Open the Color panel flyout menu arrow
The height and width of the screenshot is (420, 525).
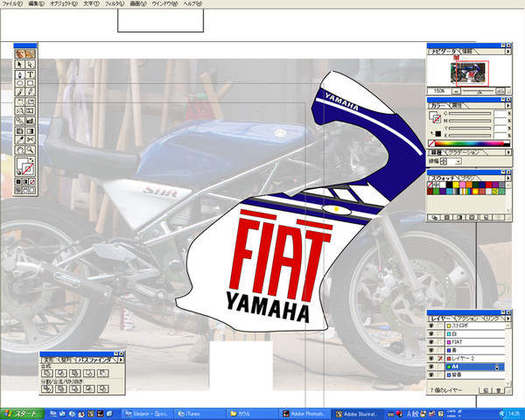pyautogui.click(x=508, y=106)
